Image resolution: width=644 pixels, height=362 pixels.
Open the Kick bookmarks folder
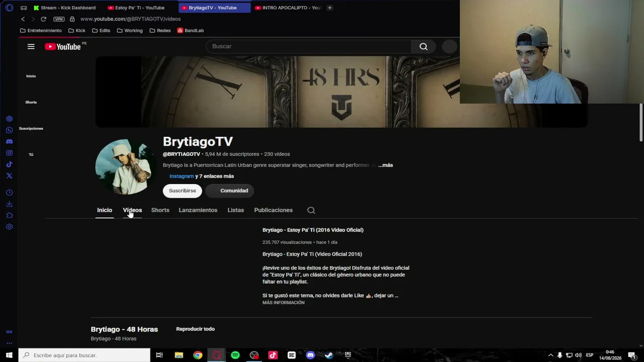76,31
